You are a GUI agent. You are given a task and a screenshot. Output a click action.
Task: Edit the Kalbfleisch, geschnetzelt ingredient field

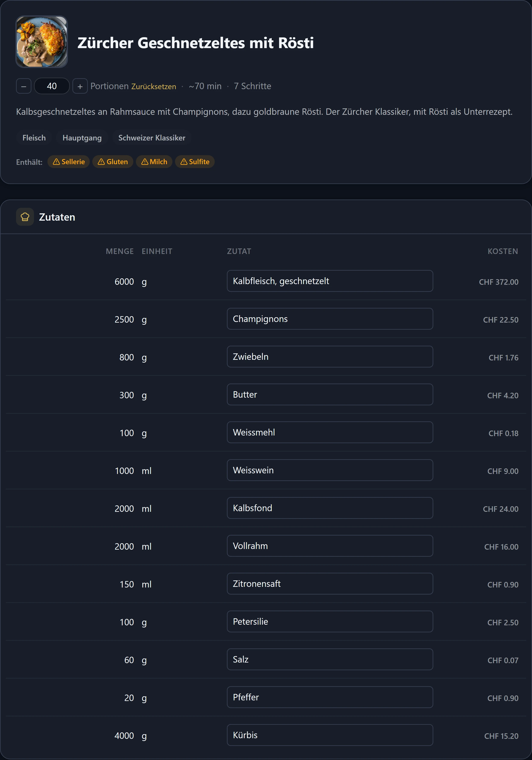point(330,281)
